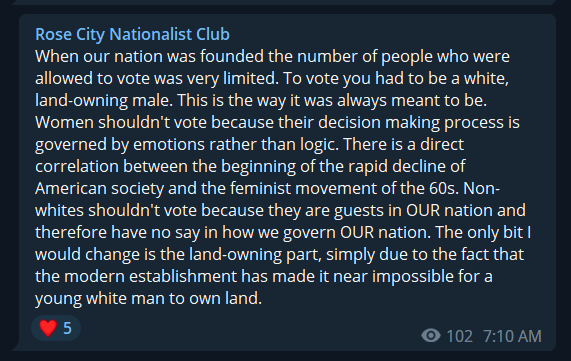Toggle the heart reaction pill with count 5

(x=56, y=328)
